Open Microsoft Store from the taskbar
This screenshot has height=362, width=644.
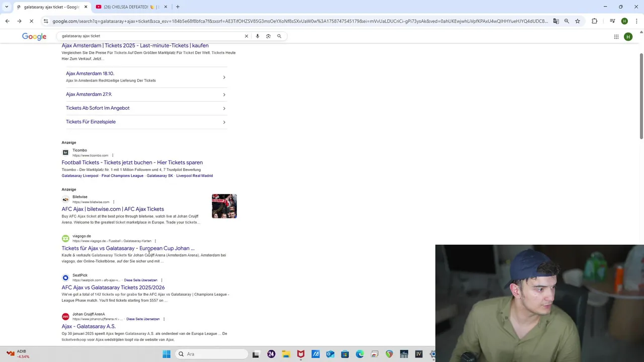pyautogui.click(x=345, y=354)
